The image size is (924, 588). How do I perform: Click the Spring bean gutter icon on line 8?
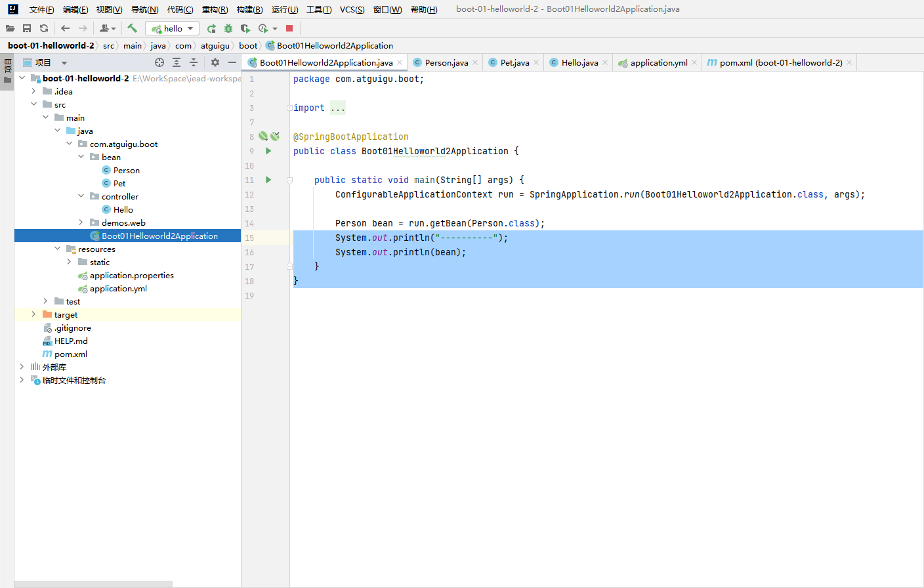263,136
